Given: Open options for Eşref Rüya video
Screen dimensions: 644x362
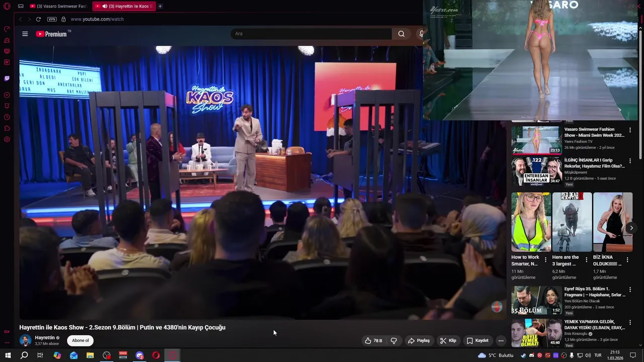Looking at the screenshot, I should coord(630,290).
